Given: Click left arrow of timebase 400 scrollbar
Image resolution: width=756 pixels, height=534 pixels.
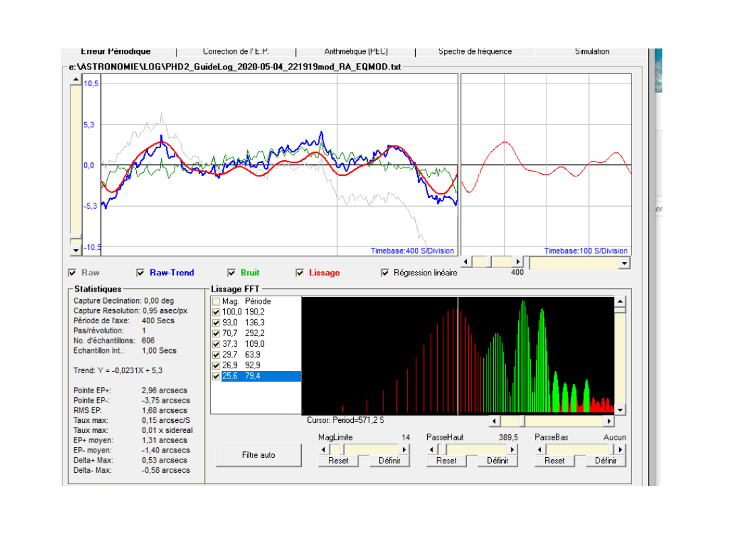Looking at the screenshot, I should [x=466, y=262].
